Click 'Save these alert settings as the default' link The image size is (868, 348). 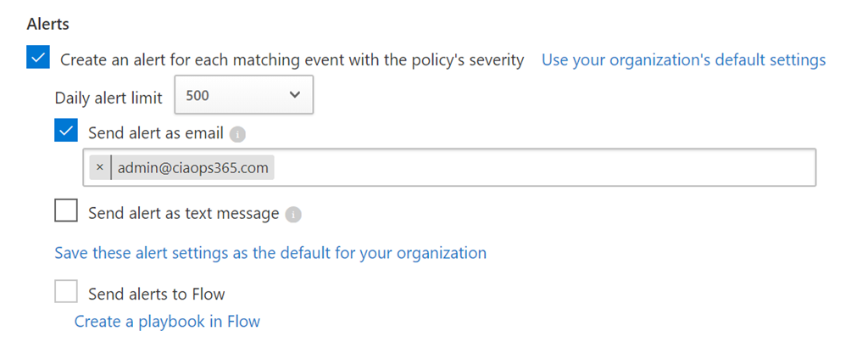coord(270,253)
